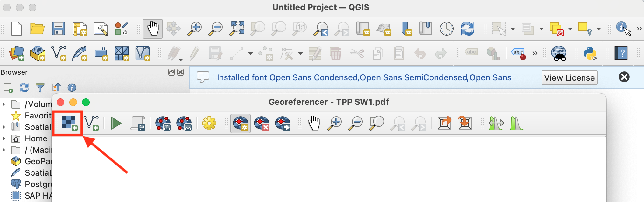Toggle the Add Point tool
The width and height of the screenshot is (644, 202).
pos(241,123)
